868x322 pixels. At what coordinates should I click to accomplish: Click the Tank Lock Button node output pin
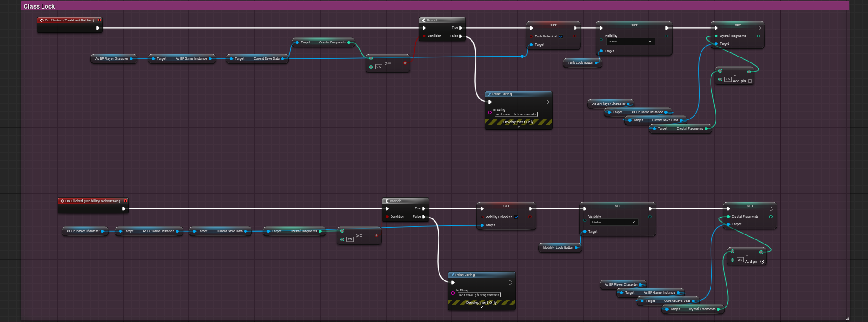[596, 63]
